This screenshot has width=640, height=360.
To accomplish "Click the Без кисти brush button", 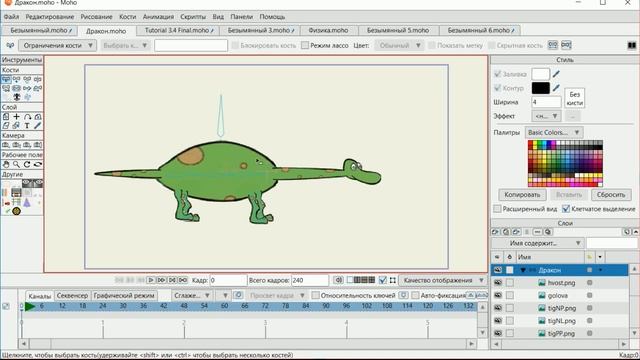I will tap(574, 98).
